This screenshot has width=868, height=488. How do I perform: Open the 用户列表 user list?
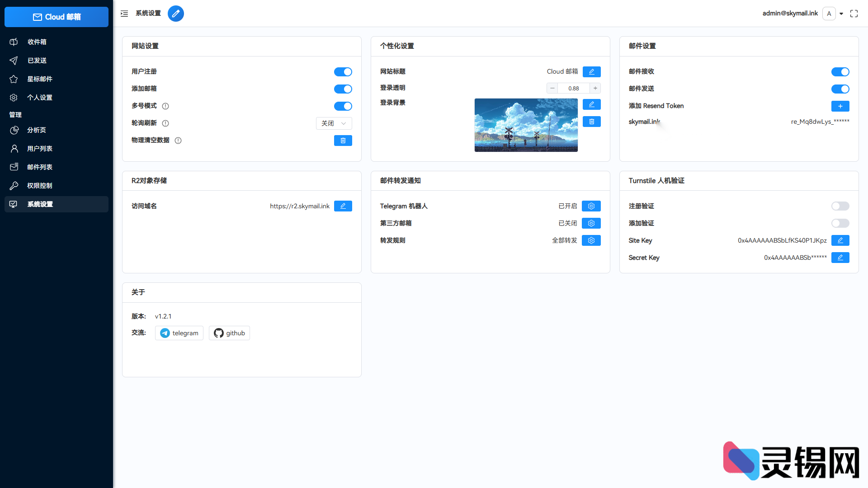click(40, 148)
